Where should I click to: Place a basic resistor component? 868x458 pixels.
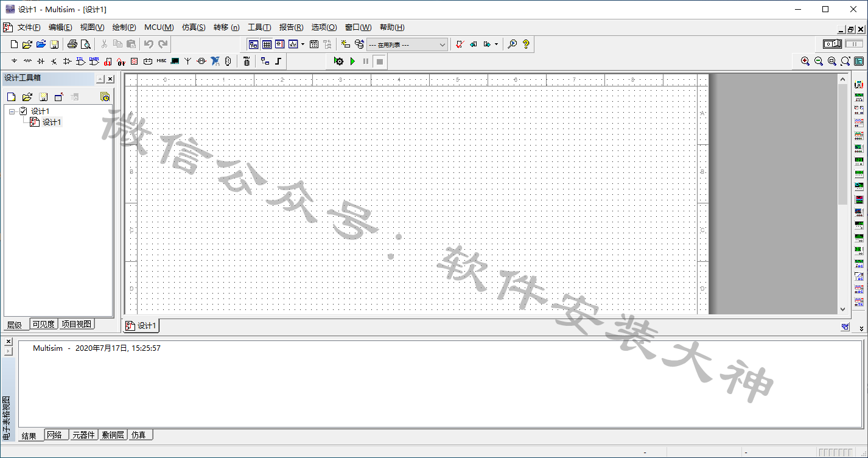27,61
